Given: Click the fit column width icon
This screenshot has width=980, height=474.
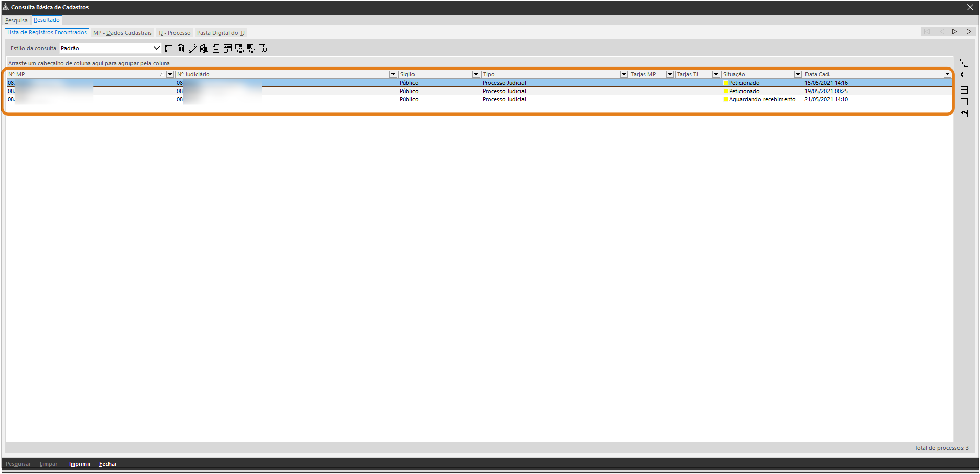Looking at the screenshot, I should click(964, 114).
